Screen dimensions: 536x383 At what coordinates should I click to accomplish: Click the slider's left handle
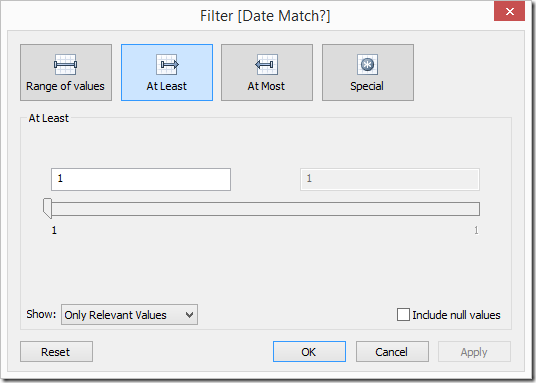click(47, 208)
